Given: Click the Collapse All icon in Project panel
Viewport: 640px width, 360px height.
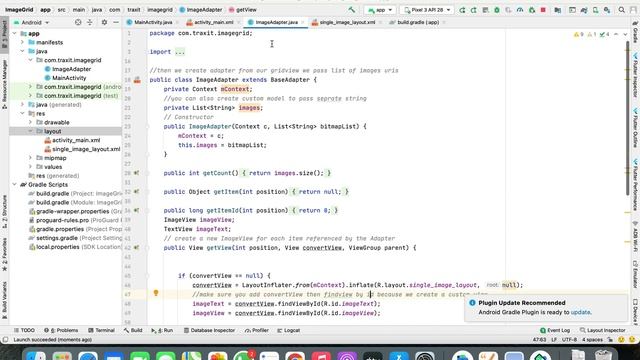Looking at the screenshot, I should (x=89, y=22).
